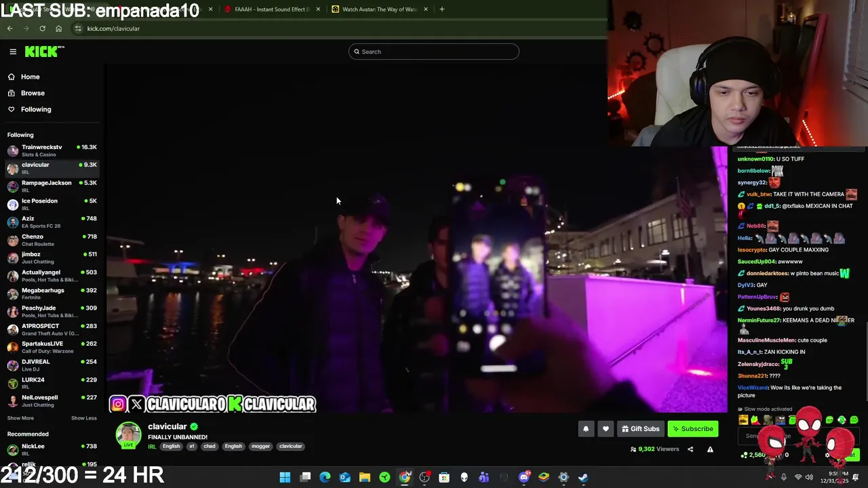The width and height of the screenshot is (868, 488).
Task: Click the Kick search box
Action: click(434, 52)
